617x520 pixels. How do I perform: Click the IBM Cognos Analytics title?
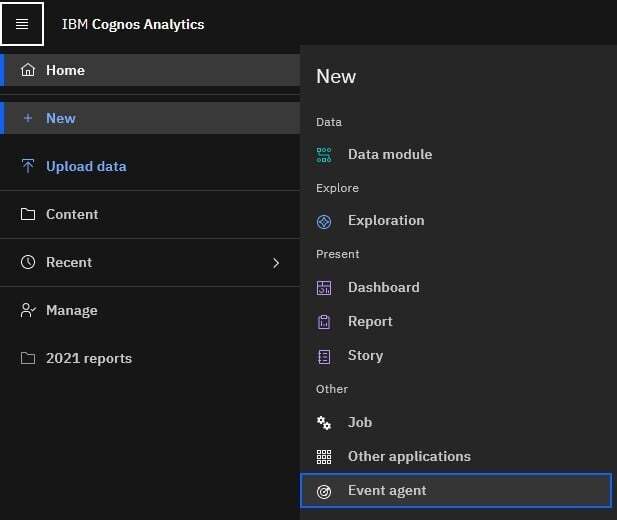(x=133, y=24)
